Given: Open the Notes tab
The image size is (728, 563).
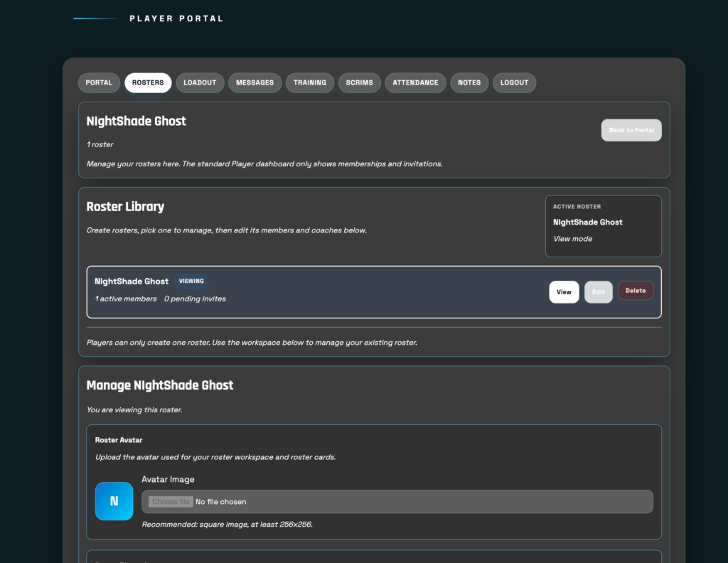Looking at the screenshot, I should pos(469,82).
